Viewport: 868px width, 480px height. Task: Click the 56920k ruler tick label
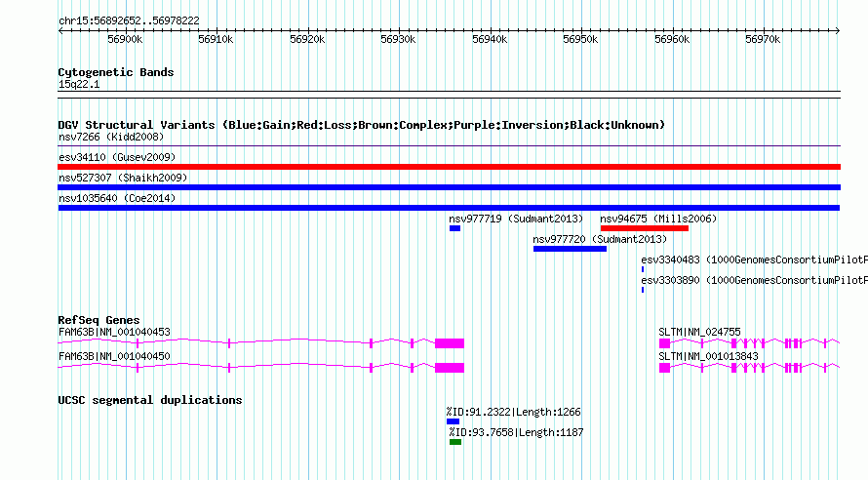tap(307, 39)
